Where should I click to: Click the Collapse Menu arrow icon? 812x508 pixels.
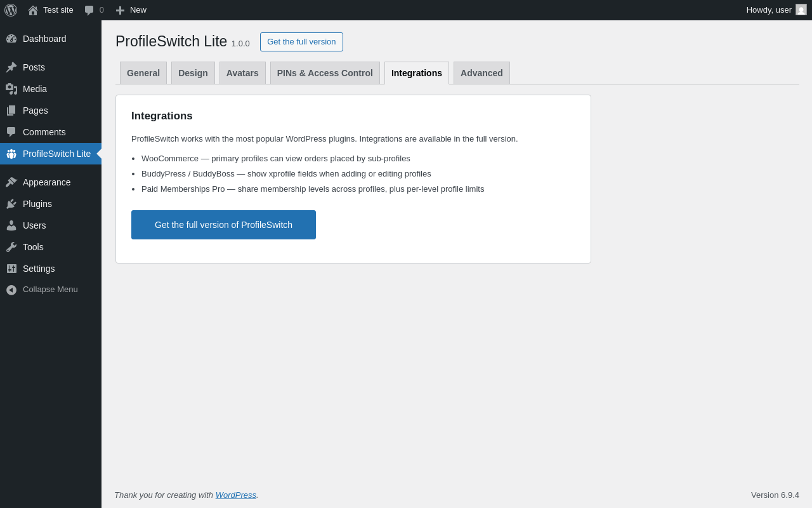(11, 290)
